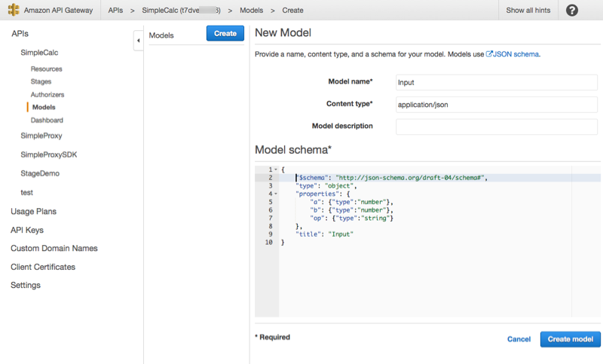Fold the properties block at line 4
The height and width of the screenshot is (364, 603).
pyautogui.click(x=276, y=194)
